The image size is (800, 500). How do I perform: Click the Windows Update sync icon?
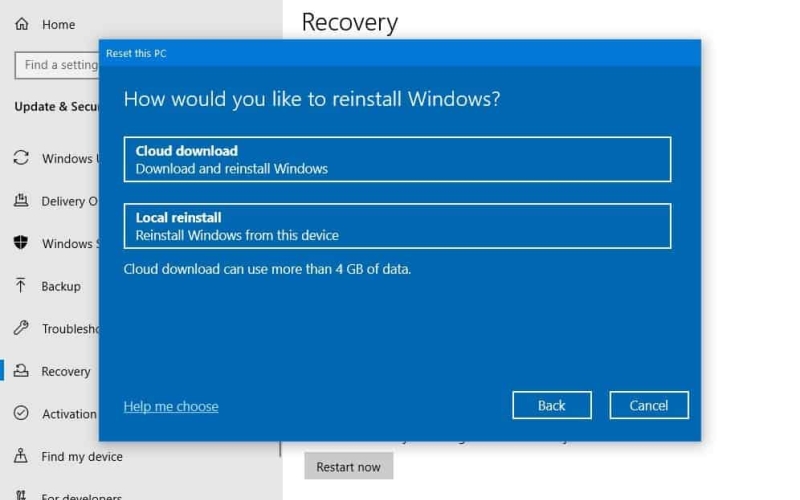[x=21, y=158]
